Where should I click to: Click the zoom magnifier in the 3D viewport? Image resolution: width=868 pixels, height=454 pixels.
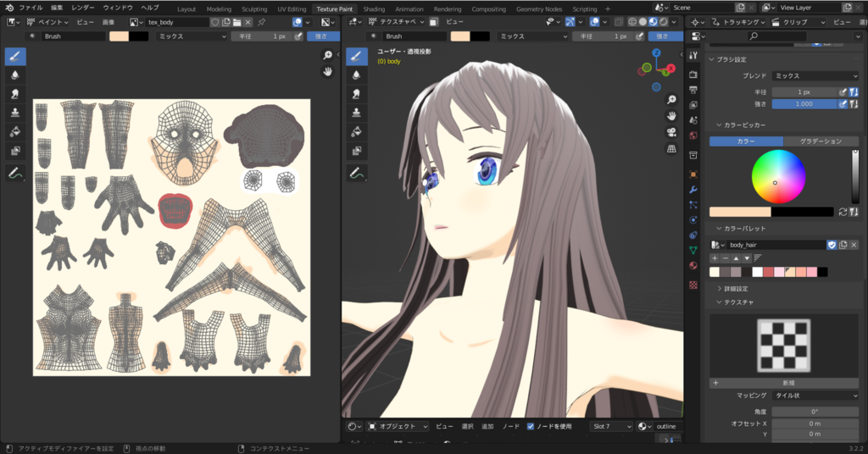point(671,100)
